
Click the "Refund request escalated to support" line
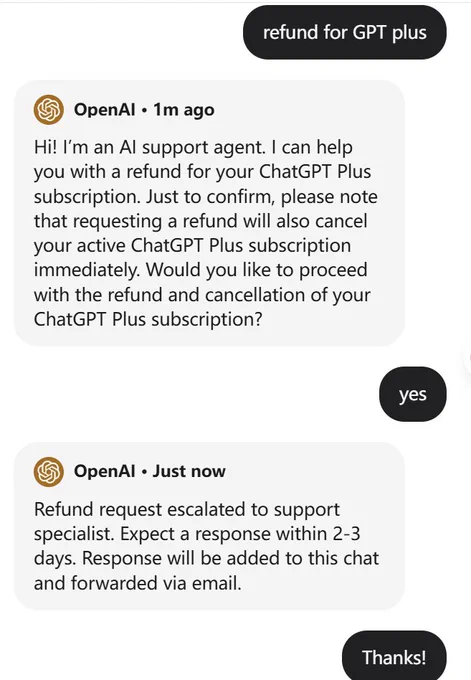[x=187, y=509]
